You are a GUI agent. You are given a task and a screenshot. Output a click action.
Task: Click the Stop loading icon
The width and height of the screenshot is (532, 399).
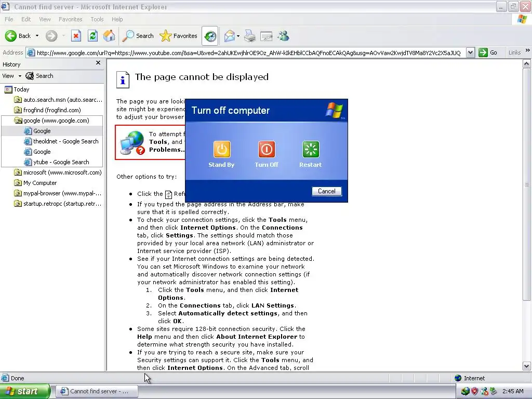point(76,36)
